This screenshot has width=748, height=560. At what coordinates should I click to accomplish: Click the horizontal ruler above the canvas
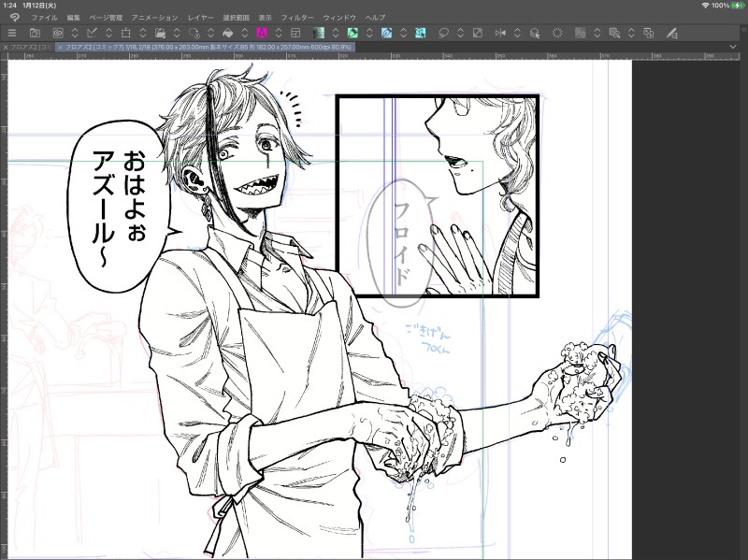coord(374,56)
